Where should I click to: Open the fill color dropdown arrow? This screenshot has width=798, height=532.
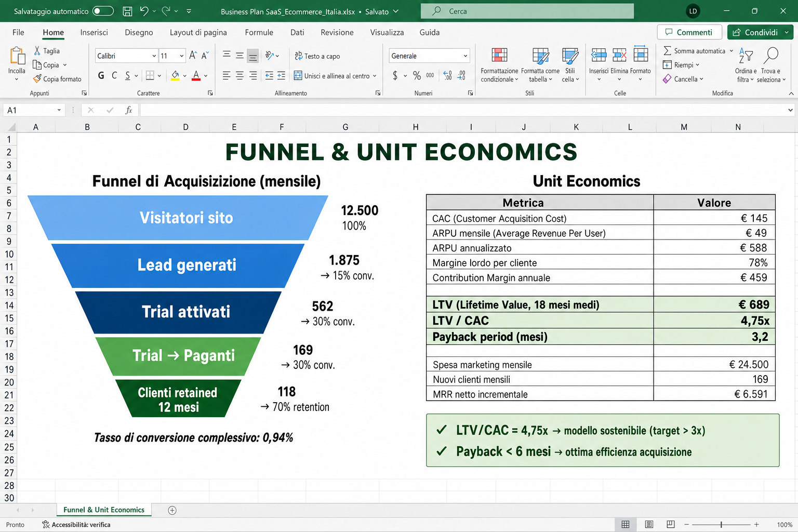[185, 76]
